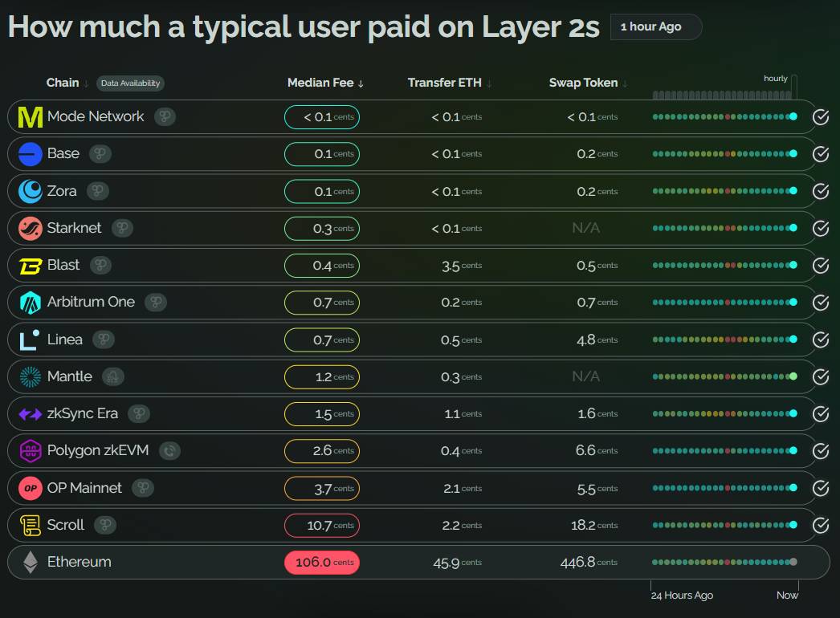
Task: Click OP Mainnet's 3.7 cents median fee
Action: point(322,489)
